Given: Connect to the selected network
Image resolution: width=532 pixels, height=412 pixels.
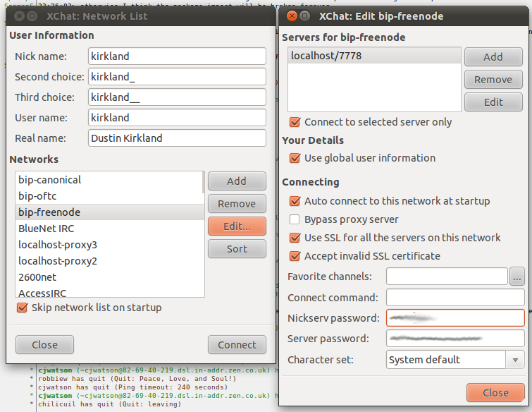Looking at the screenshot, I should [x=237, y=345].
